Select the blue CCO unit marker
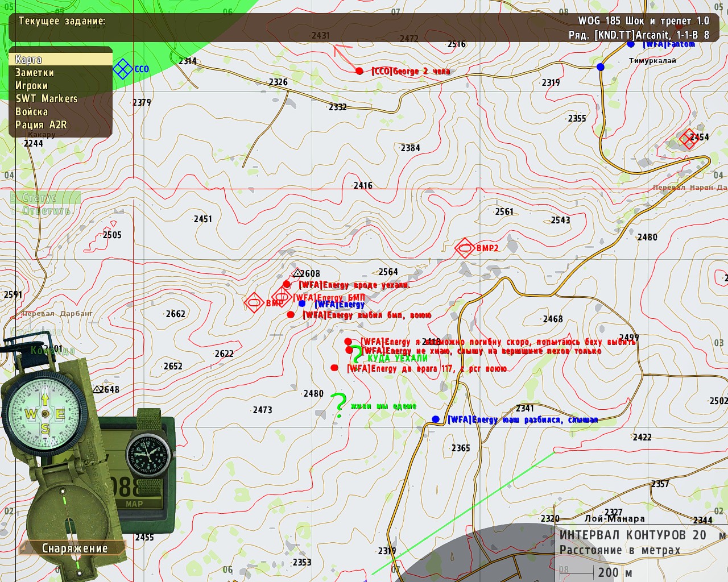This screenshot has height=582, width=728. pos(122,69)
